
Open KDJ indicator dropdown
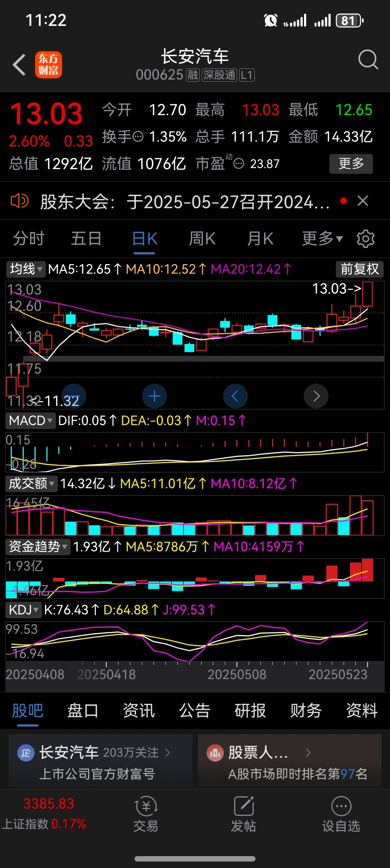click(x=23, y=610)
